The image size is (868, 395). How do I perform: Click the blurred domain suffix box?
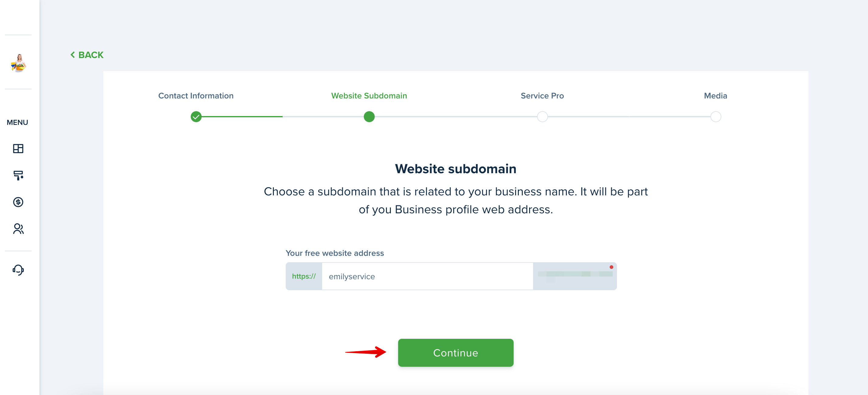coord(575,276)
